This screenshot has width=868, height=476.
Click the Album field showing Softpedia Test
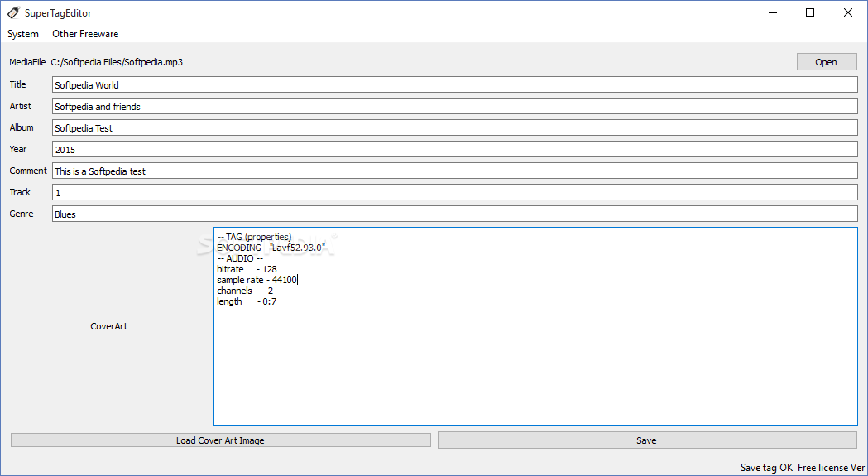click(x=455, y=128)
